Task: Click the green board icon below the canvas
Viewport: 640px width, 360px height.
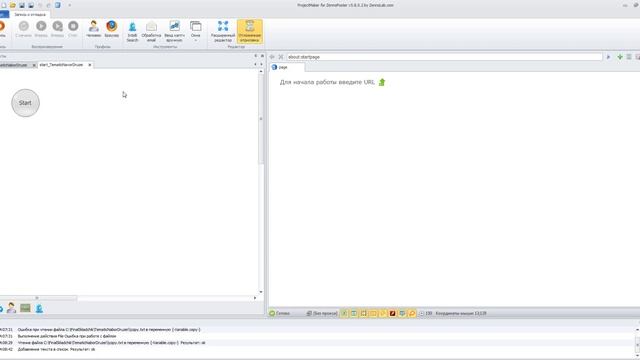Action: coord(25,308)
